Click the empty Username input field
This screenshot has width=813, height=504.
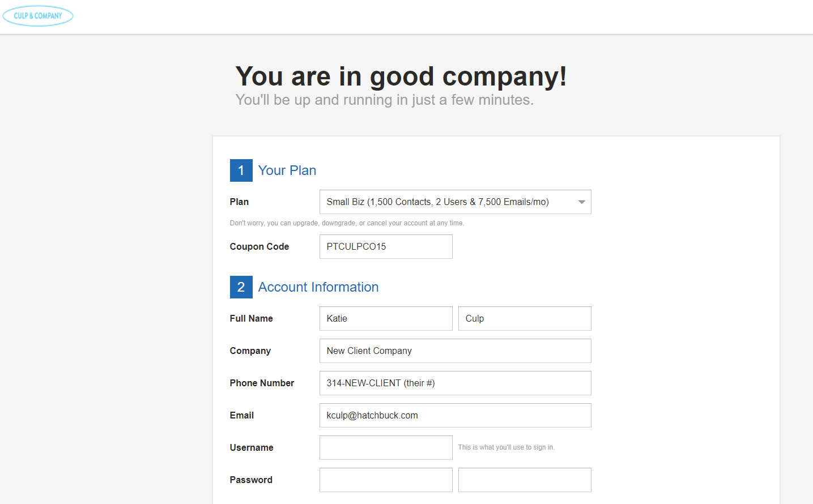[386, 448]
